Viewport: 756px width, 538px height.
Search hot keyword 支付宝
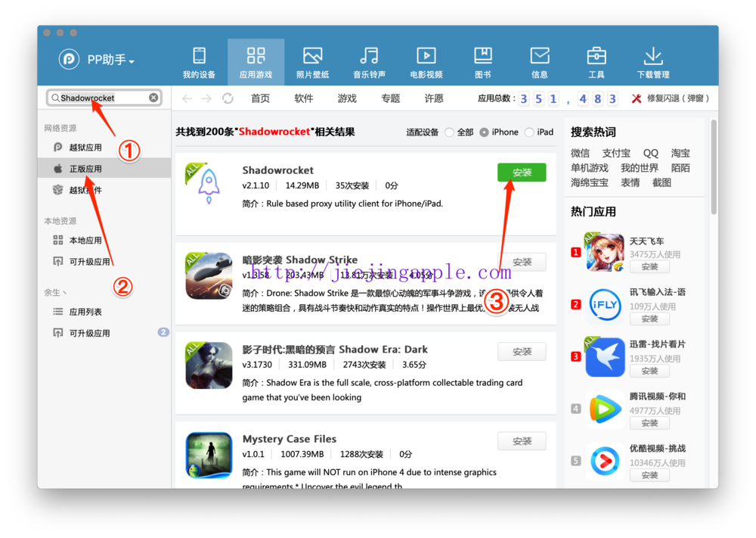[x=615, y=153]
